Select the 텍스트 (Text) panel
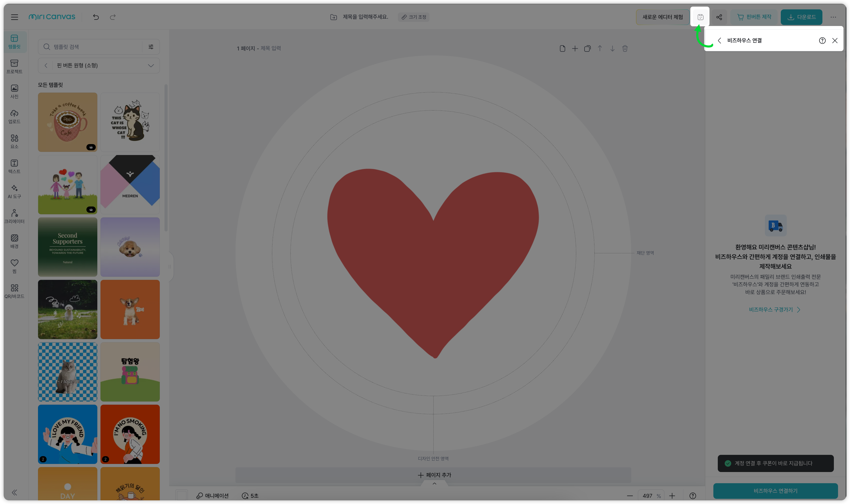Viewport: 850px width, 504px height. pyautogui.click(x=14, y=166)
